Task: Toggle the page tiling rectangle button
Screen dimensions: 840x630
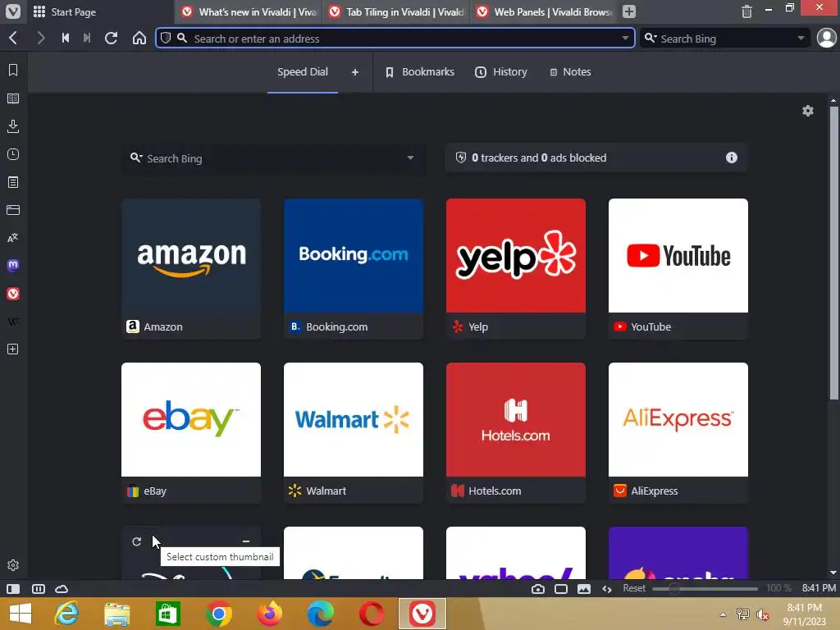Action: click(x=561, y=589)
